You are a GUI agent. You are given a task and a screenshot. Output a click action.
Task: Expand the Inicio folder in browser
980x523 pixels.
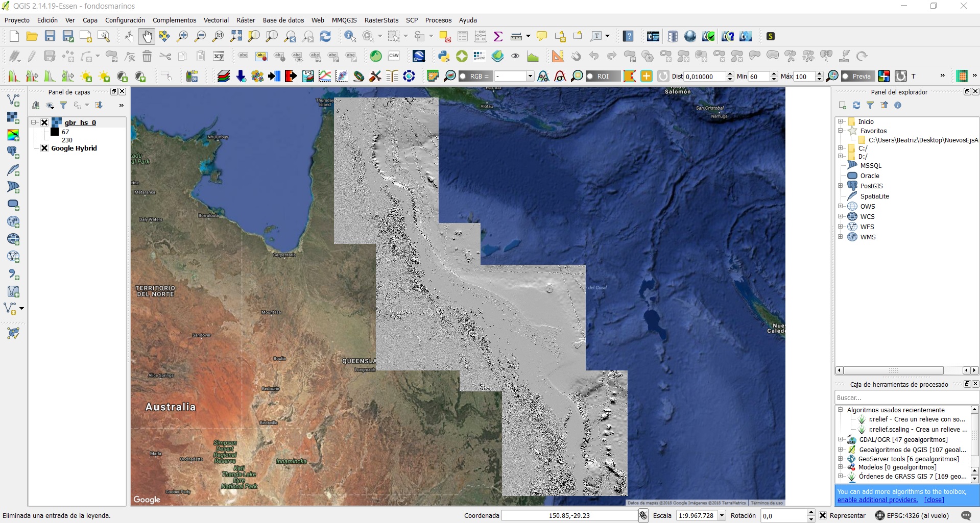click(x=840, y=121)
